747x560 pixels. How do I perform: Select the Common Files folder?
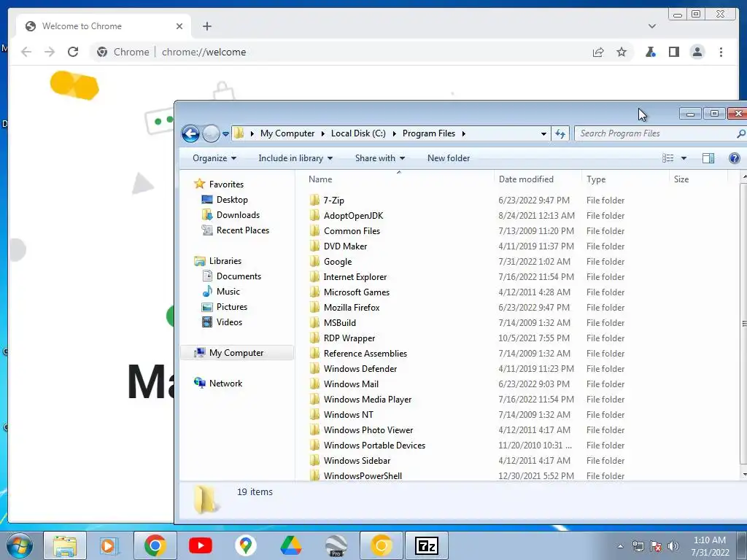point(352,231)
